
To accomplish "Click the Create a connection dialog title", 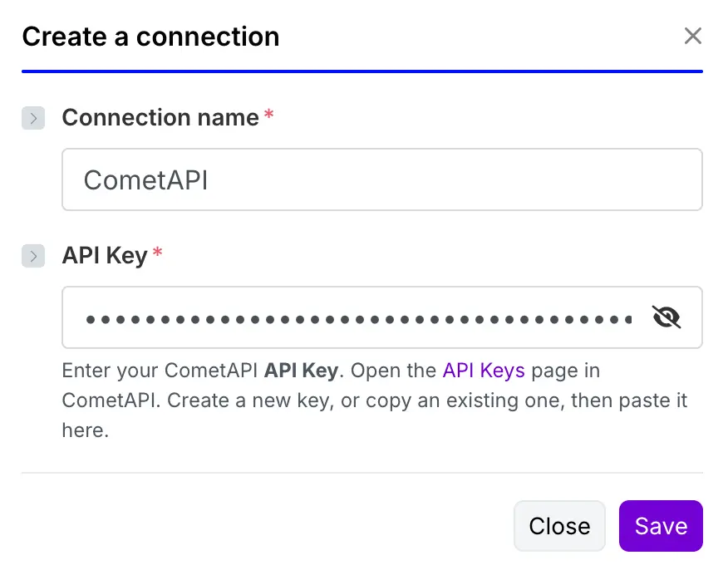I will 150,37.
